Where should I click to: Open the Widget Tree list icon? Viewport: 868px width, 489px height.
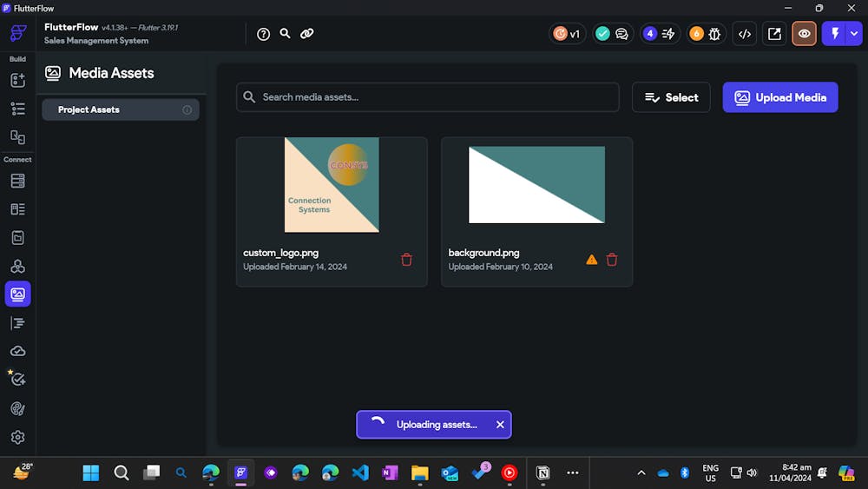[17, 109]
